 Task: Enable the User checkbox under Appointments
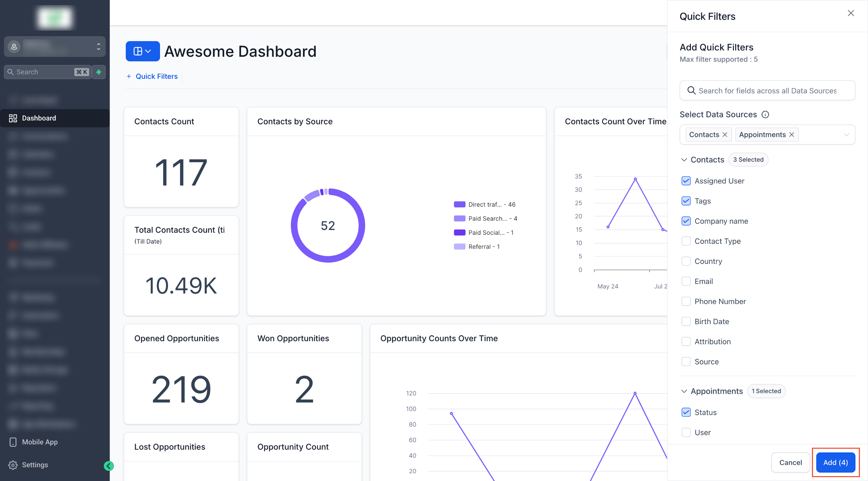tap(686, 433)
